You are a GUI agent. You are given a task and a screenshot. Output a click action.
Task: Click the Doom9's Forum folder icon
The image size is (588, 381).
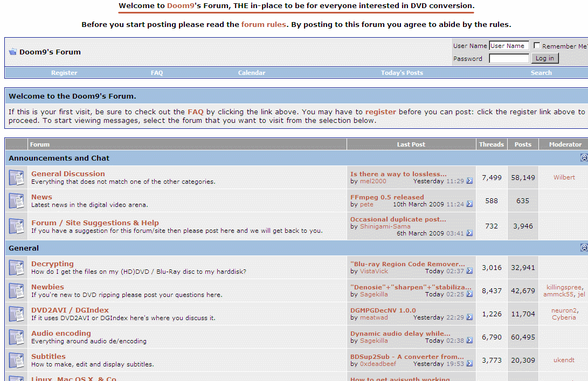pyautogui.click(x=13, y=52)
